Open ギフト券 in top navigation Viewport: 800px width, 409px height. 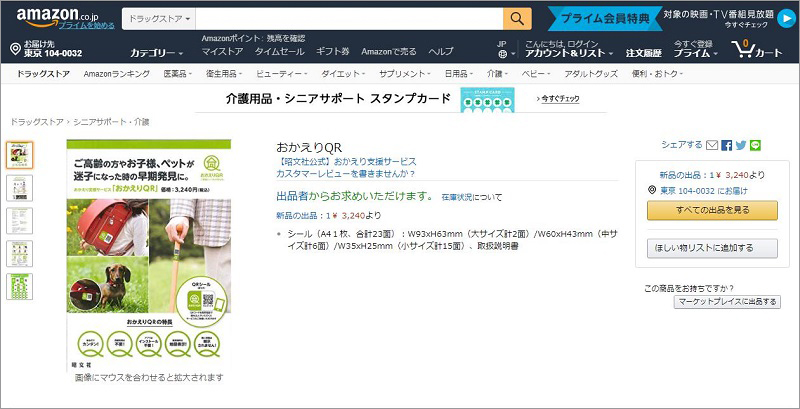point(333,52)
